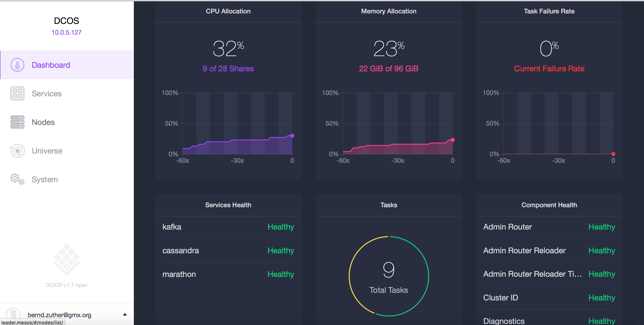The width and height of the screenshot is (644, 325).
Task: Open Cluster ID component entry
Action: (501, 298)
